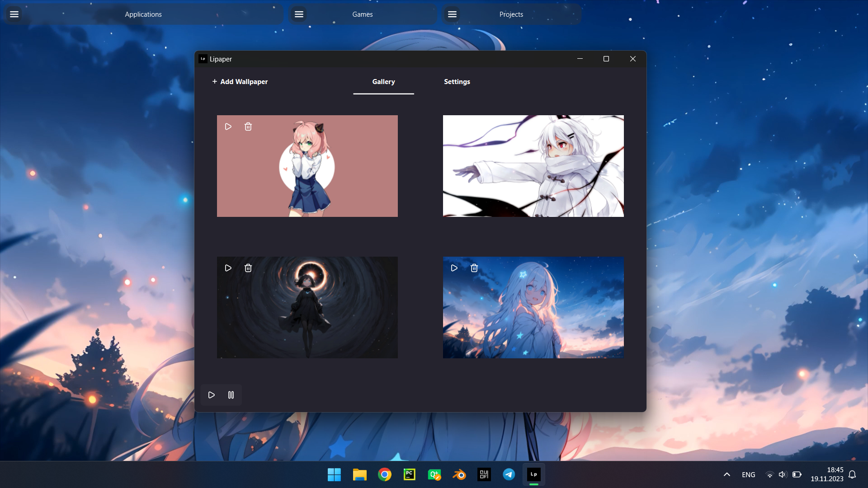The width and height of the screenshot is (868, 488).
Task: Play the black hole girl wallpaper
Action: coord(228,268)
